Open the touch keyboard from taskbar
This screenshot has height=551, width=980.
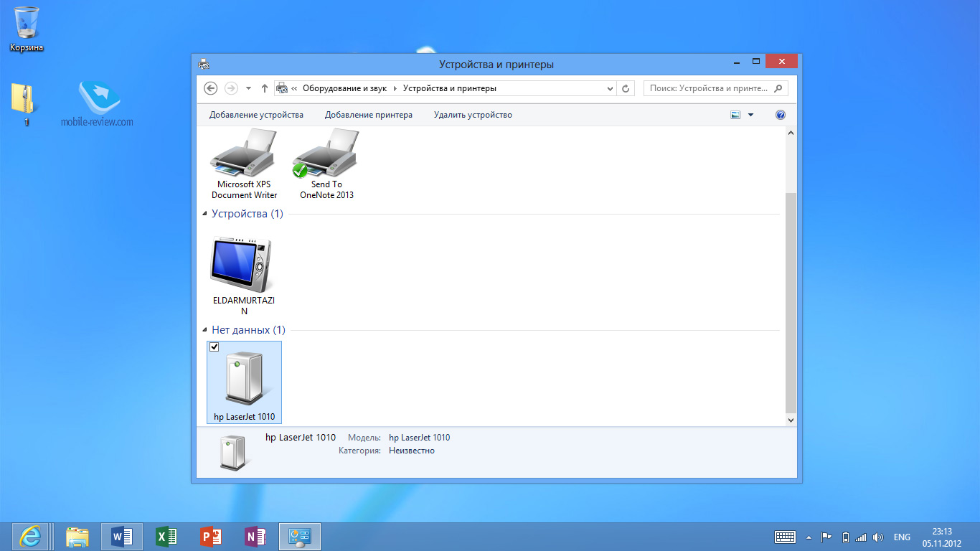[x=786, y=537]
